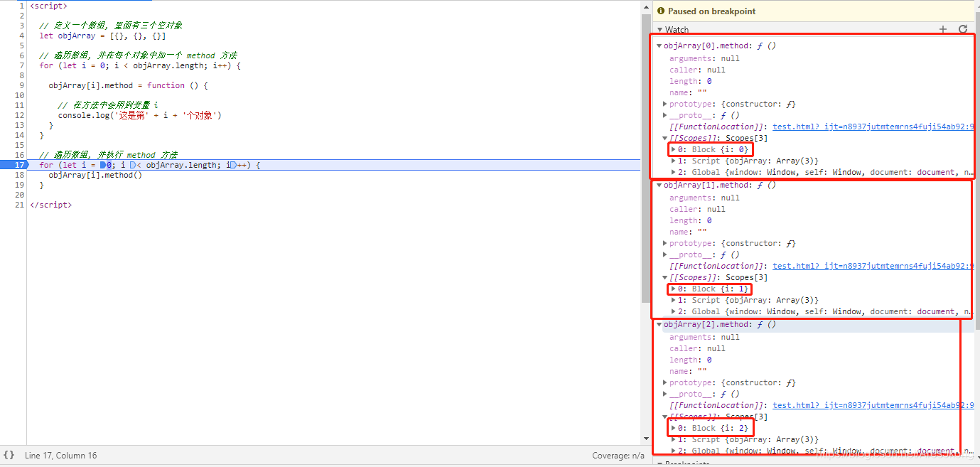
Task: Add a new watch expression with plus icon
Action: point(943,29)
